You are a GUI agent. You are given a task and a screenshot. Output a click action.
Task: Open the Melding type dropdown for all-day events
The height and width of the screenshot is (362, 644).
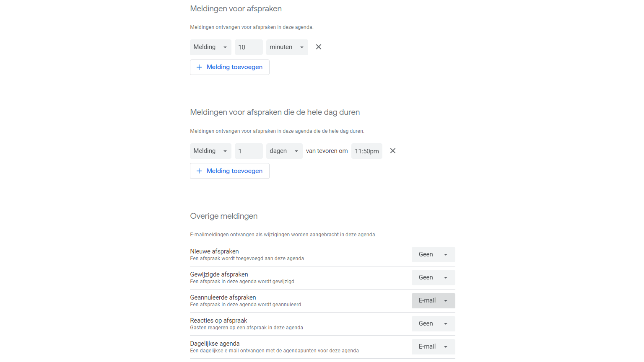tap(210, 151)
